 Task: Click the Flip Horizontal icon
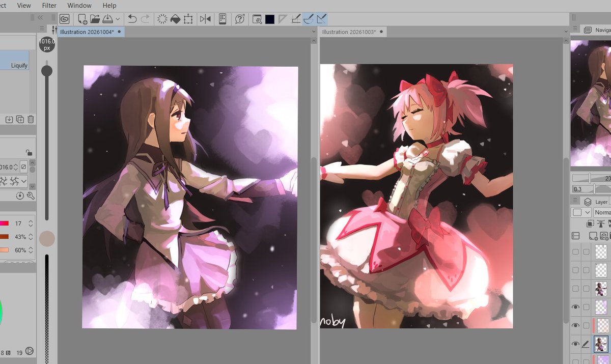(205, 19)
